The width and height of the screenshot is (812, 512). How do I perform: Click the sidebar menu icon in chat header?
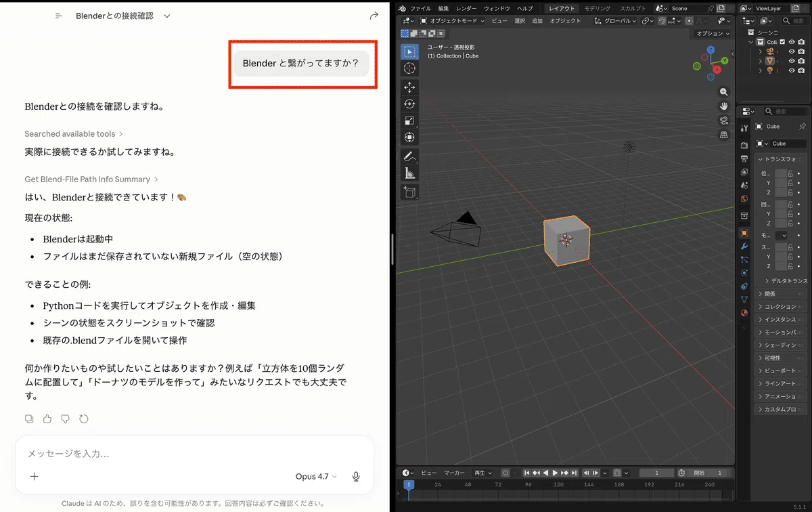click(59, 16)
